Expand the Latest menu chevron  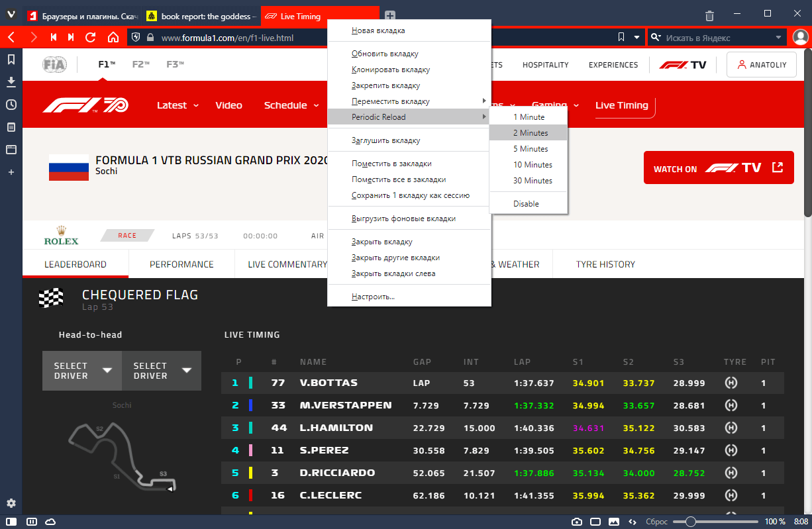196,105
